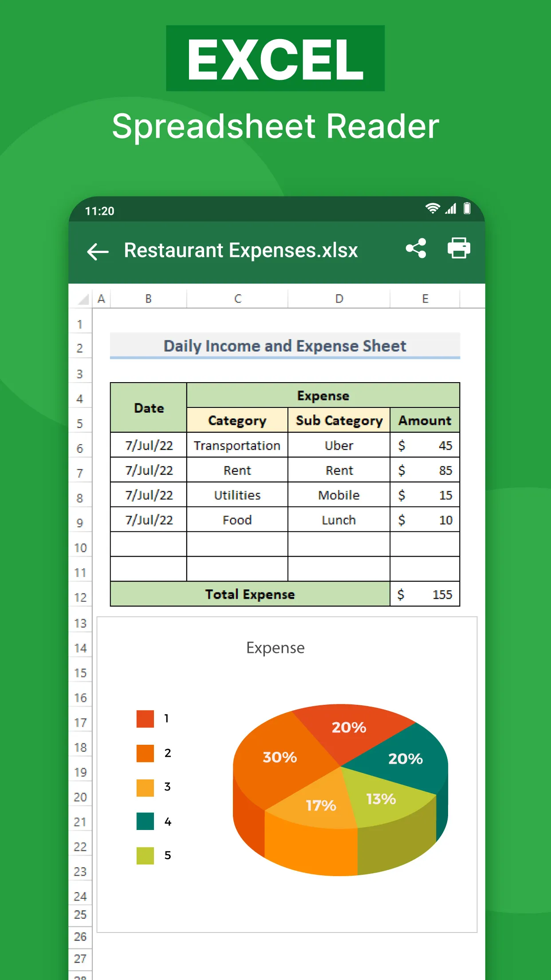Select the total amount cell showing 155

[x=425, y=594]
